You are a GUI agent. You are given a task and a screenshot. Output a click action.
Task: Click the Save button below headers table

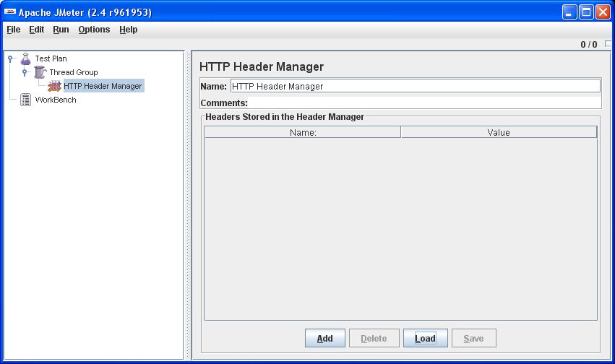[473, 338]
